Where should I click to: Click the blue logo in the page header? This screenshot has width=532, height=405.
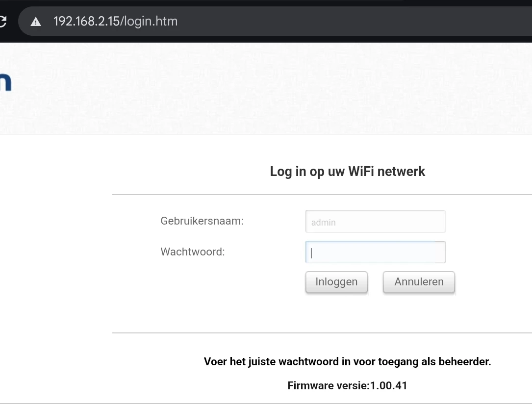[5, 83]
